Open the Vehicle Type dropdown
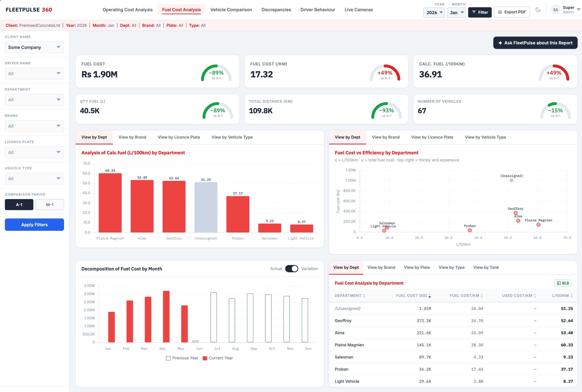Image resolution: width=582 pixels, height=392 pixels. point(34,178)
